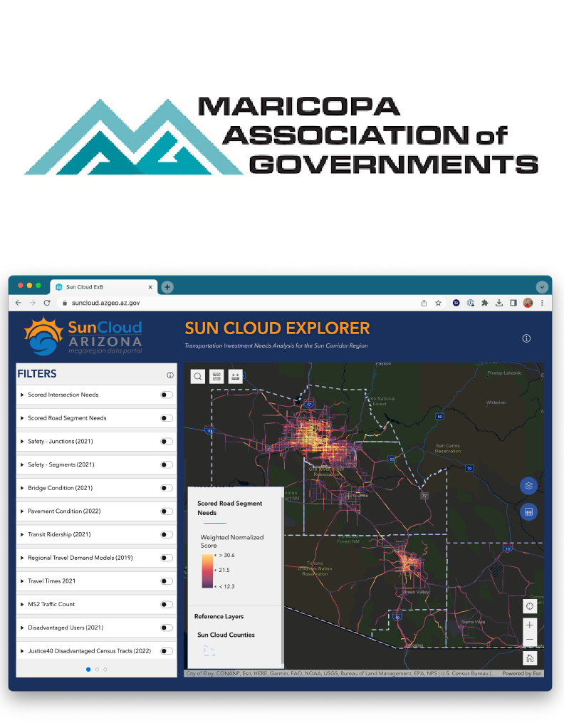Click Scored Road Segment Needs red line symbol

(x=215, y=524)
